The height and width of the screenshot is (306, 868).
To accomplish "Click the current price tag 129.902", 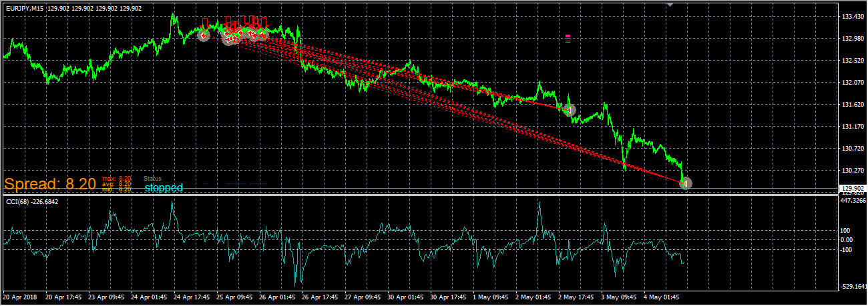I will [x=852, y=189].
